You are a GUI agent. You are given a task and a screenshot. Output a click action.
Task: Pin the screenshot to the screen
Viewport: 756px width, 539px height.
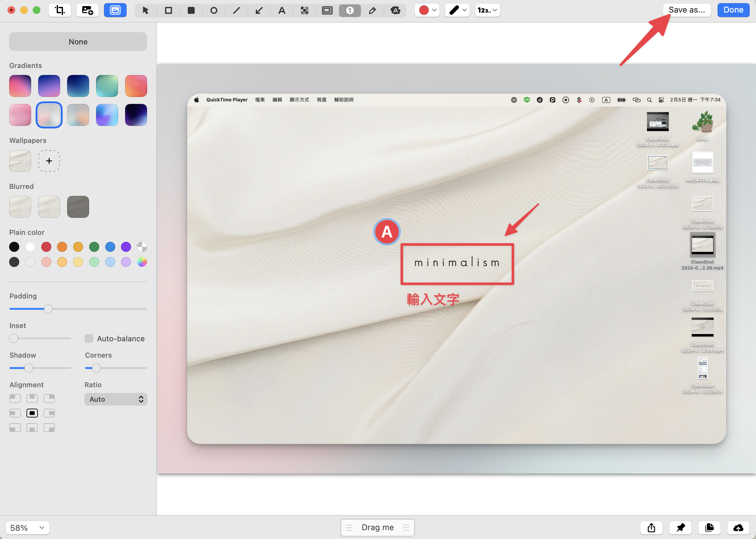tap(680, 527)
